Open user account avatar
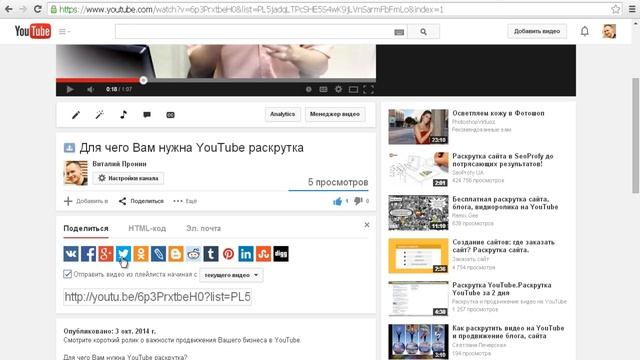The image size is (640, 360). click(609, 31)
